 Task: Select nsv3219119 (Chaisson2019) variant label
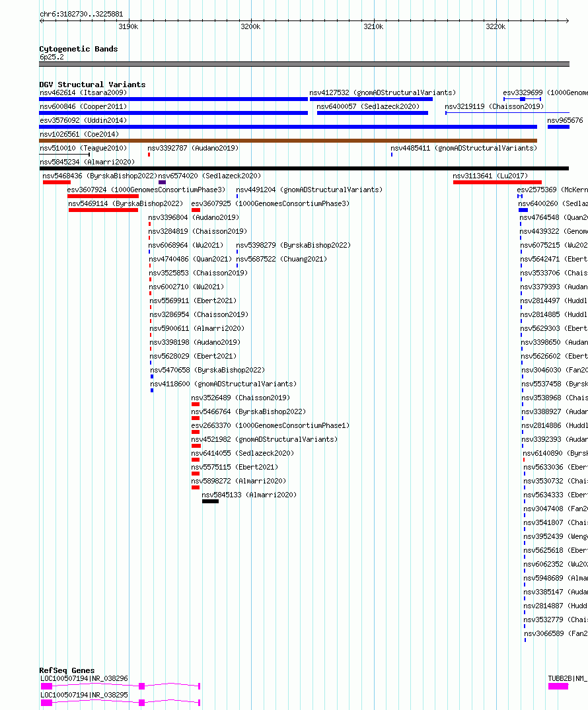(494, 106)
